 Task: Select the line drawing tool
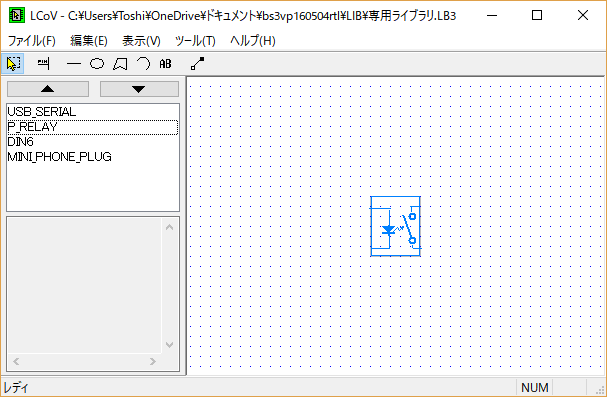click(x=74, y=64)
